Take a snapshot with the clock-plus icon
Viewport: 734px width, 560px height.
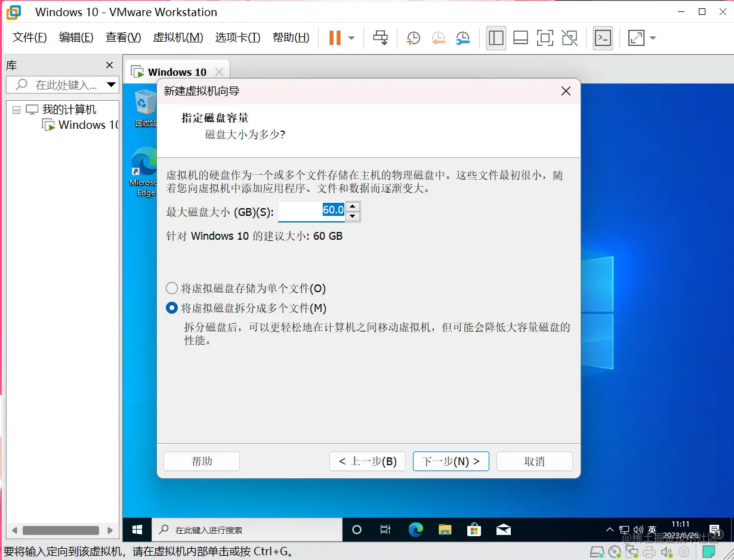pos(413,38)
